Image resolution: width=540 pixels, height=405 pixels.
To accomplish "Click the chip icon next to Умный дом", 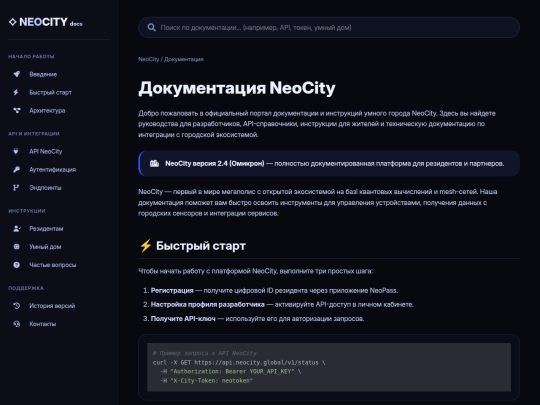I will coord(16,247).
